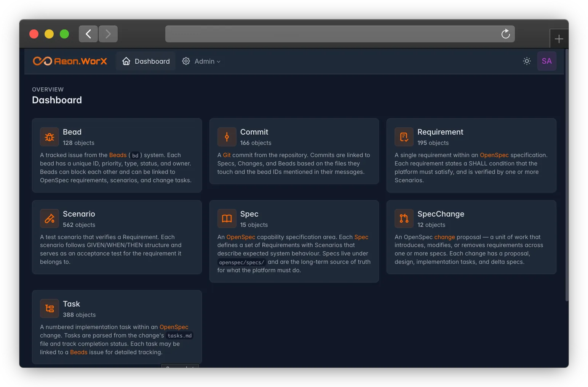Open the Spec card title

249,214
